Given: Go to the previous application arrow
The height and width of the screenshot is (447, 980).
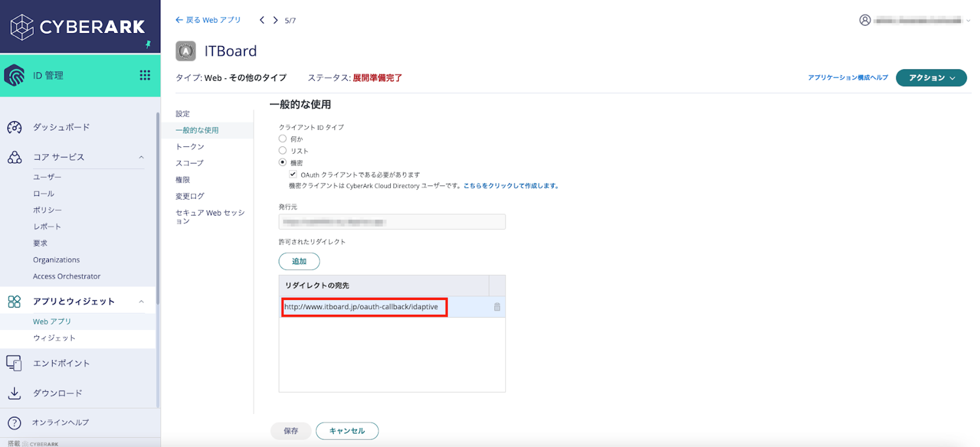Looking at the screenshot, I should pos(262,20).
